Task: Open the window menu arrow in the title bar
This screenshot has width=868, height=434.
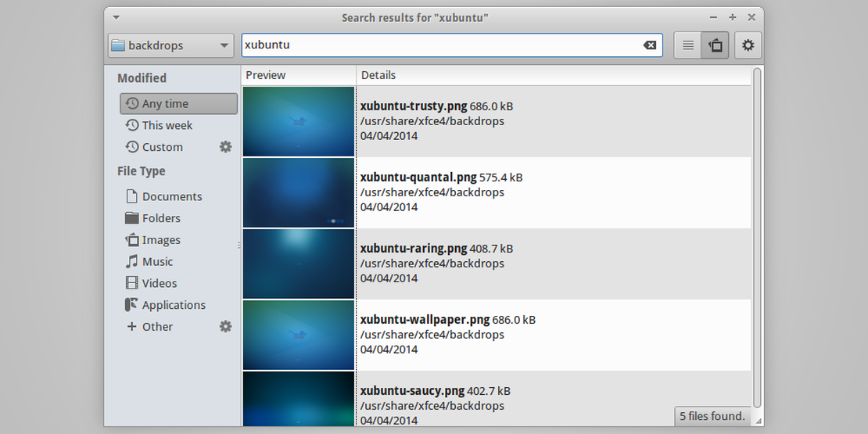Action: (116, 18)
